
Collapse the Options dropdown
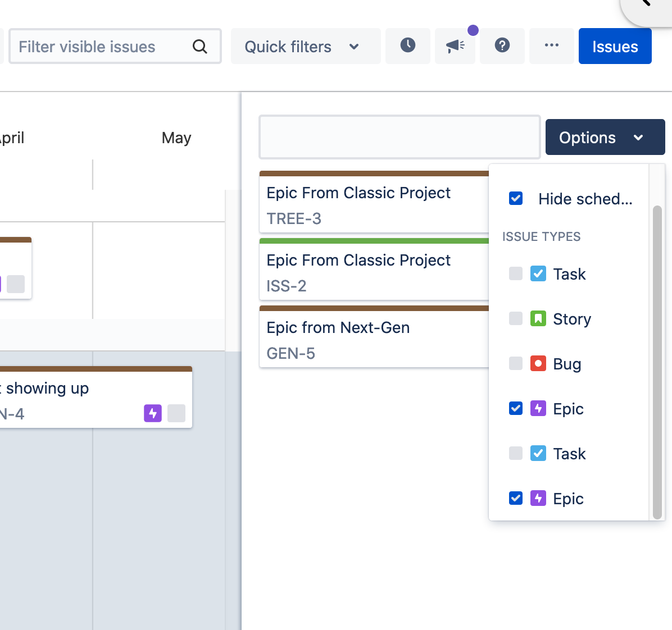[x=605, y=137]
